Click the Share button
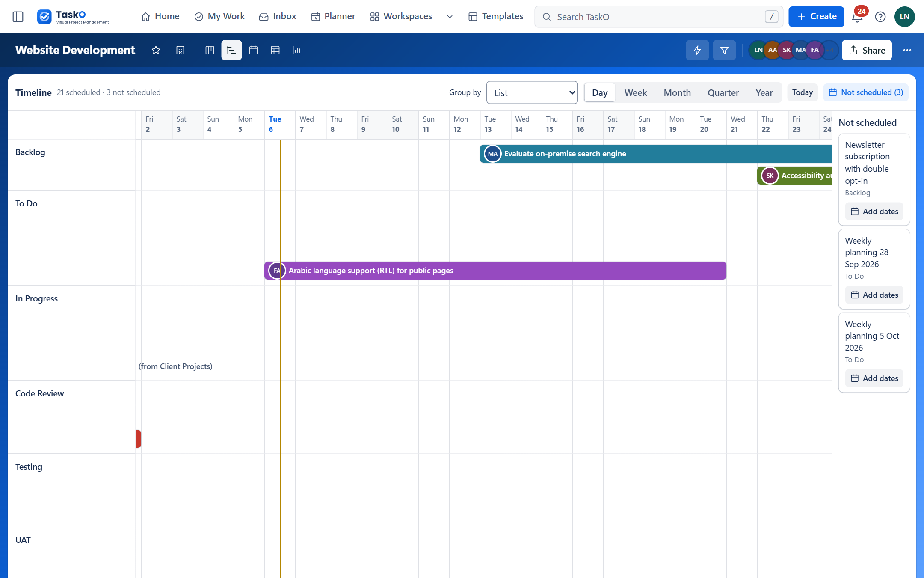The image size is (924, 578). [867, 50]
